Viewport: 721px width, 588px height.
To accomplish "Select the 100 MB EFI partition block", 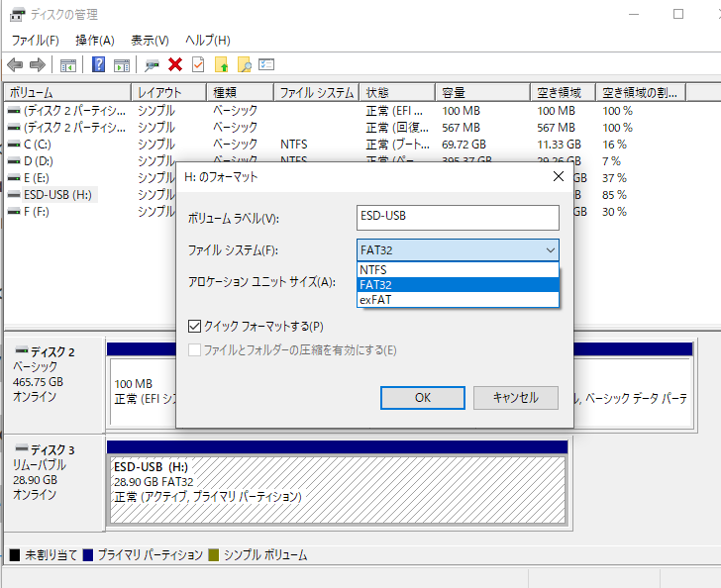I will point(144,392).
